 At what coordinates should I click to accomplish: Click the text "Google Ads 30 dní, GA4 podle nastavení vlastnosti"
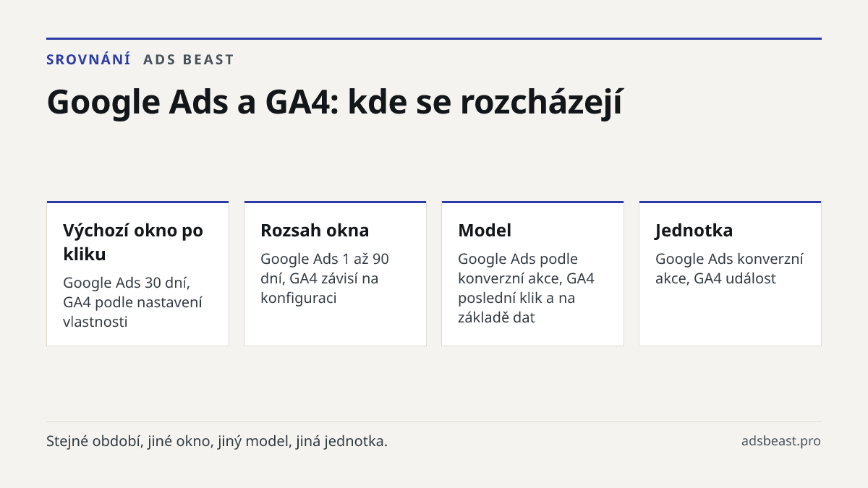(x=133, y=302)
